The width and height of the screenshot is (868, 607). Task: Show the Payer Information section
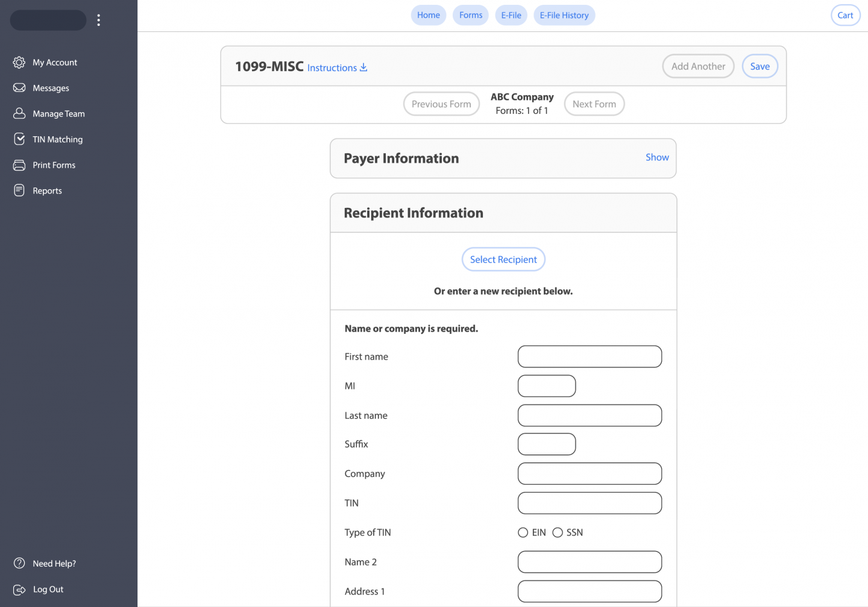[657, 157]
